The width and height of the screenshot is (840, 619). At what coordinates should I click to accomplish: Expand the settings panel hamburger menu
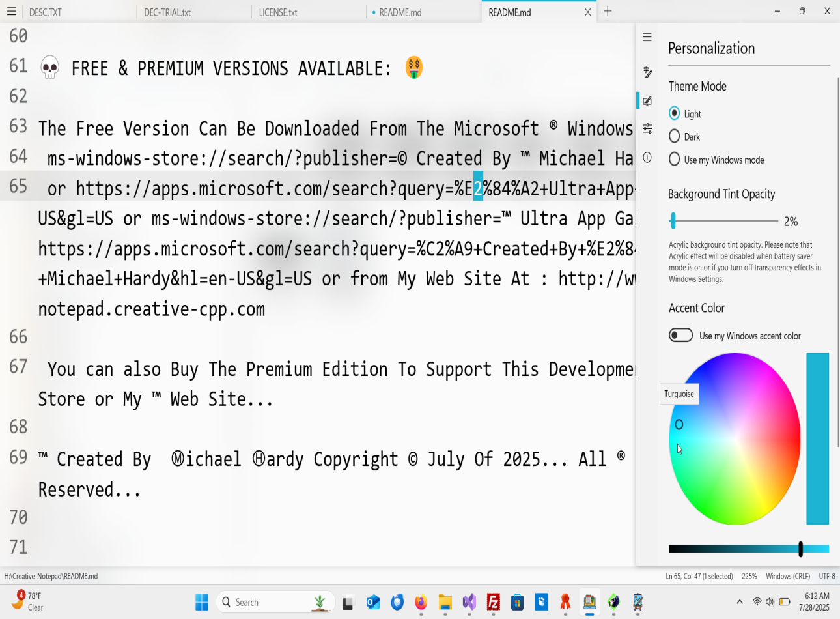pyautogui.click(x=647, y=37)
